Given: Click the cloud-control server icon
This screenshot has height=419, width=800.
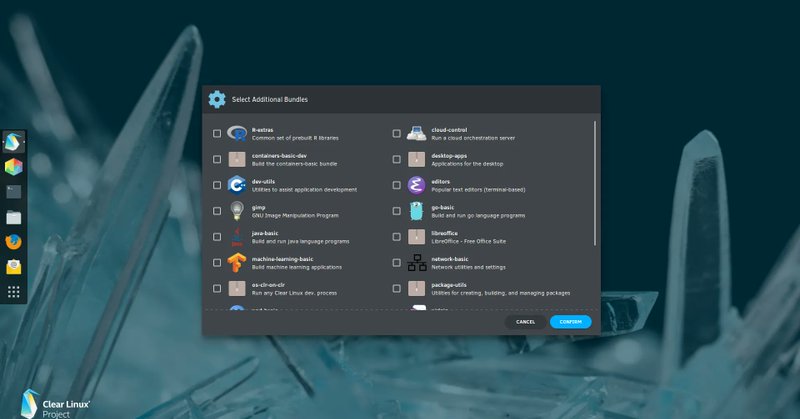Looking at the screenshot, I should [x=416, y=133].
